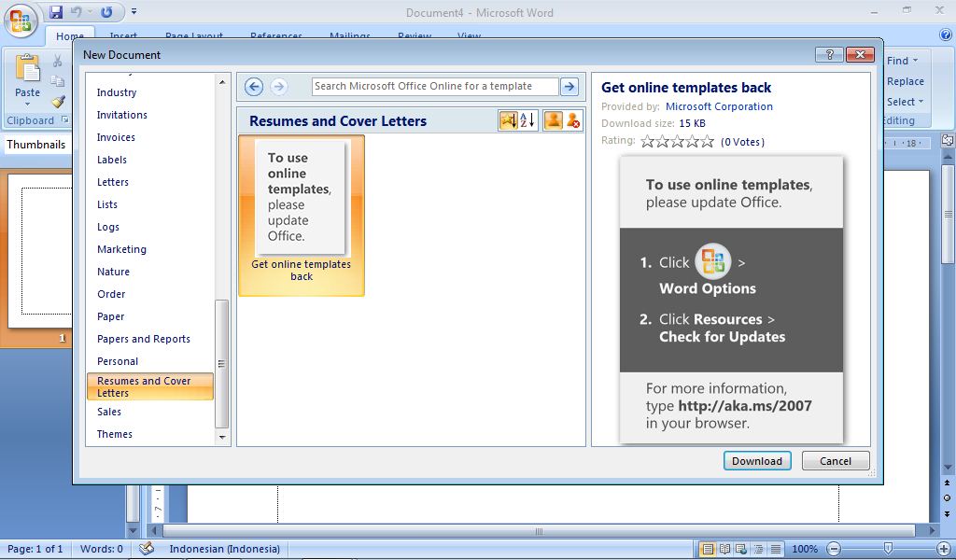Click the Thumbnails pane header
Viewport: 956px width, 560px height.
(36, 145)
